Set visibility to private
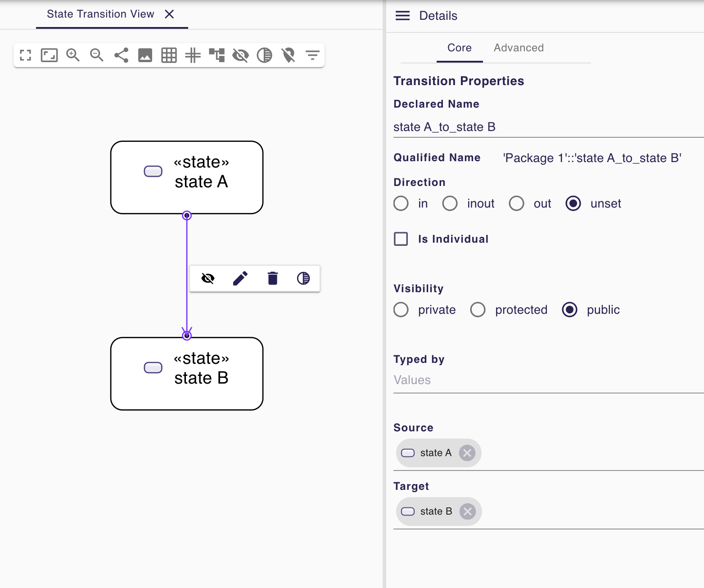Image resolution: width=704 pixels, height=588 pixels. click(401, 310)
